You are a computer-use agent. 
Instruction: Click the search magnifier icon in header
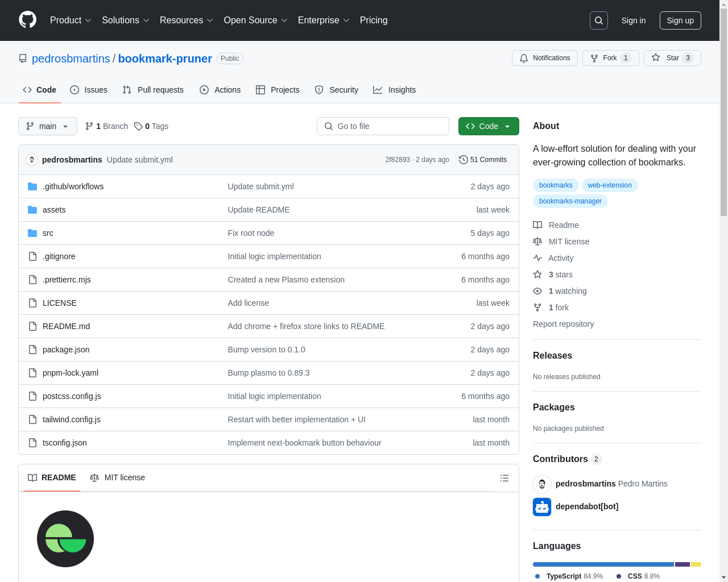pyautogui.click(x=599, y=20)
